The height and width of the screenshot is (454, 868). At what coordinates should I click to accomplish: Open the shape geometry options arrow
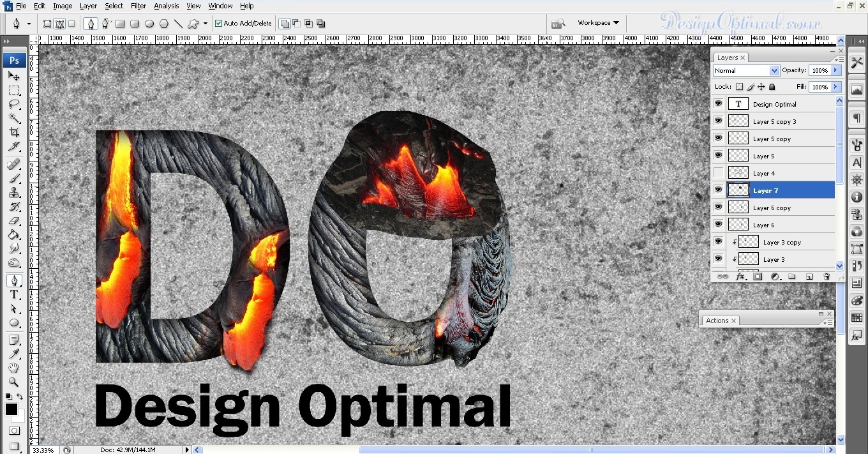[x=206, y=24]
